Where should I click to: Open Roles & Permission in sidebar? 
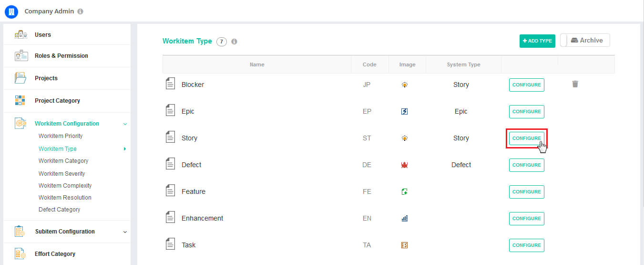click(61, 56)
